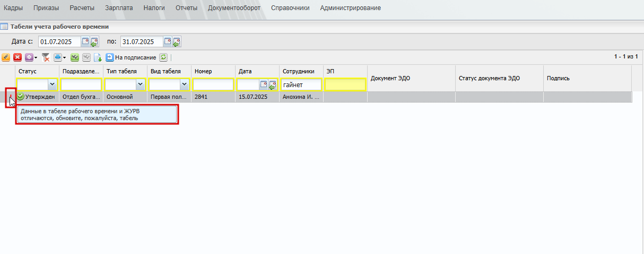Open calendar for 'по' date field
644x254 pixels.
click(168, 41)
